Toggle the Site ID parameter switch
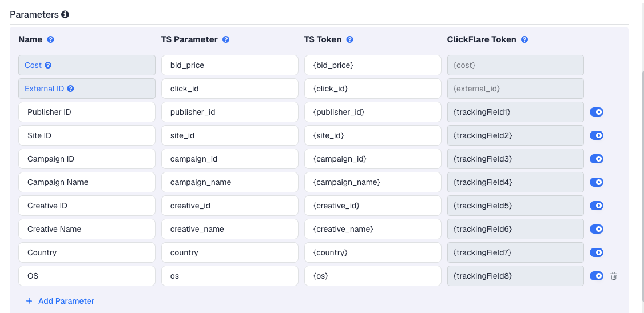The height and width of the screenshot is (313, 644). pyautogui.click(x=597, y=135)
